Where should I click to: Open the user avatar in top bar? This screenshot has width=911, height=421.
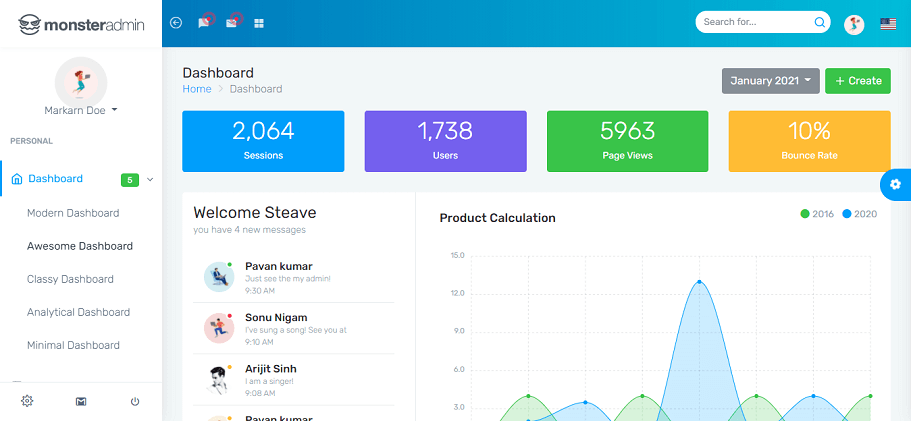point(854,24)
